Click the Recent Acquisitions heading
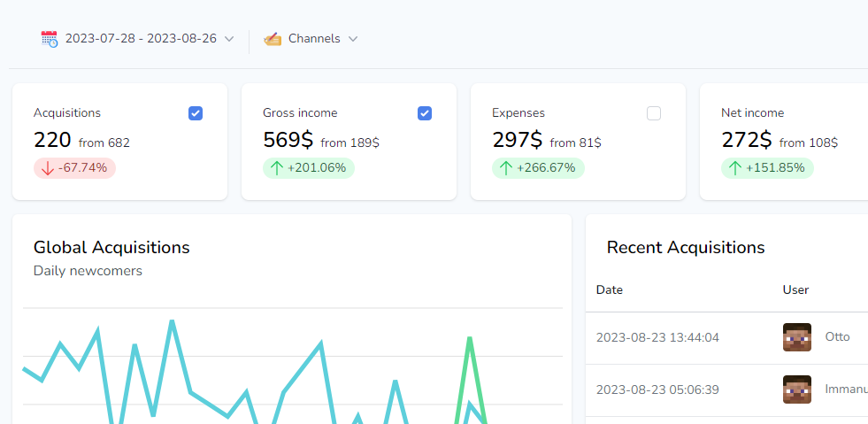 (x=686, y=248)
